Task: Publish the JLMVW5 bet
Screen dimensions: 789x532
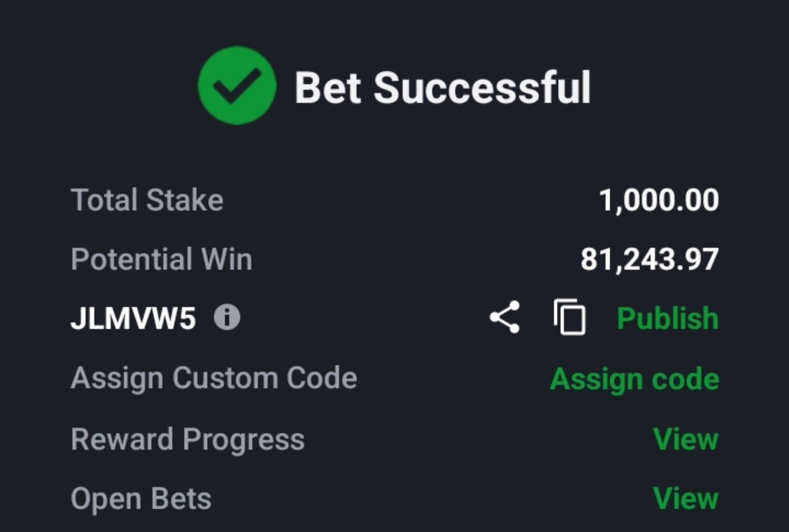Action: [x=667, y=318]
